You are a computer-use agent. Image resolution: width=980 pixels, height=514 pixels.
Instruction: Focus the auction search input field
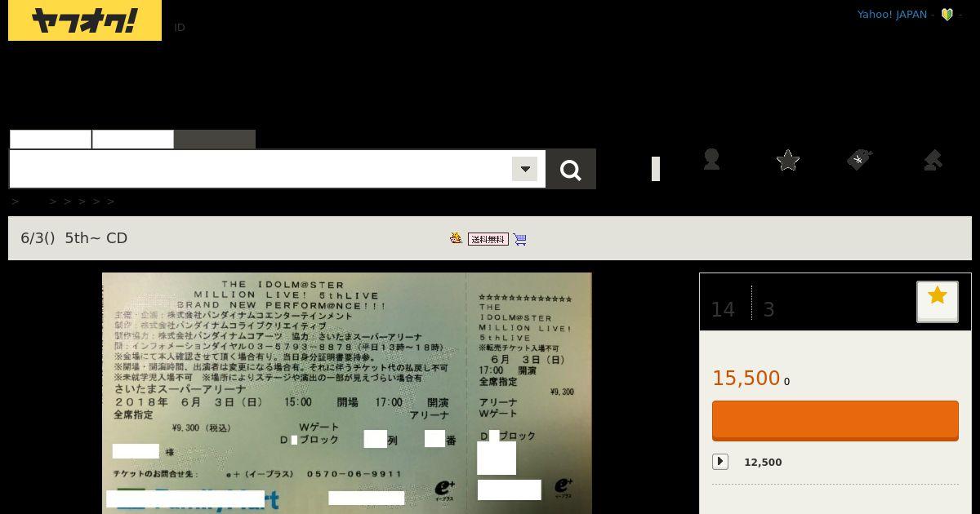[261, 169]
